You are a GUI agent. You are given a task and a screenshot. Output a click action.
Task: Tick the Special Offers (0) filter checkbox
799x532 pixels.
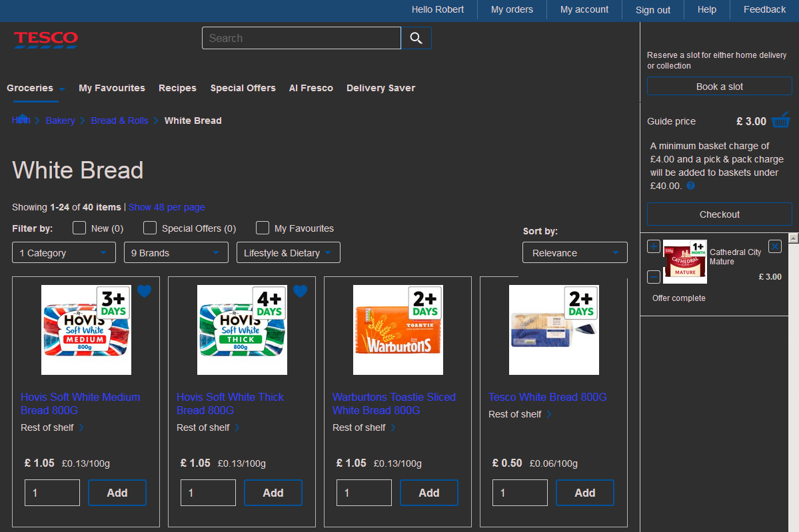(150, 228)
